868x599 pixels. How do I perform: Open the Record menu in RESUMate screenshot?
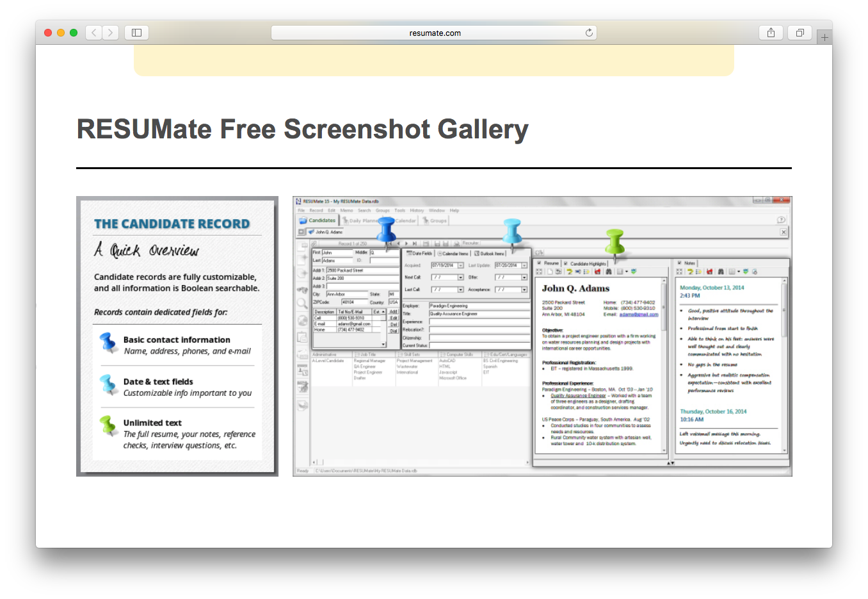(316, 210)
